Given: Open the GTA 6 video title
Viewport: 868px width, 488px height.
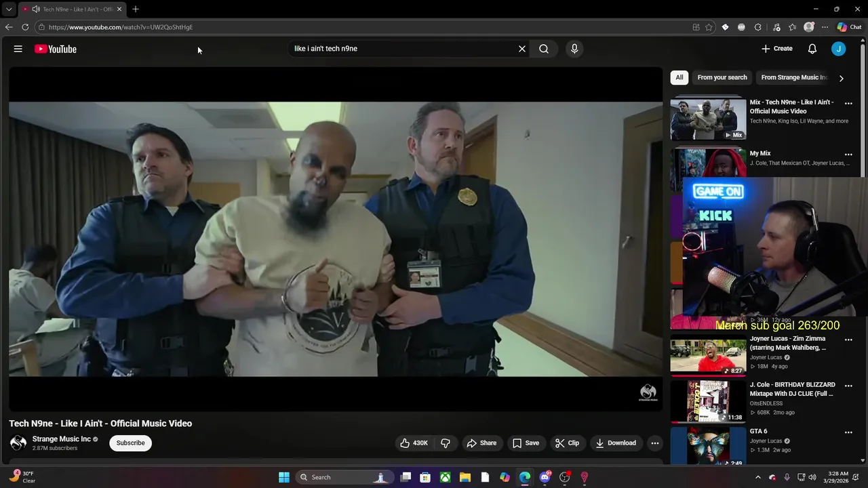Looking at the screenshot, I should 759,431.
